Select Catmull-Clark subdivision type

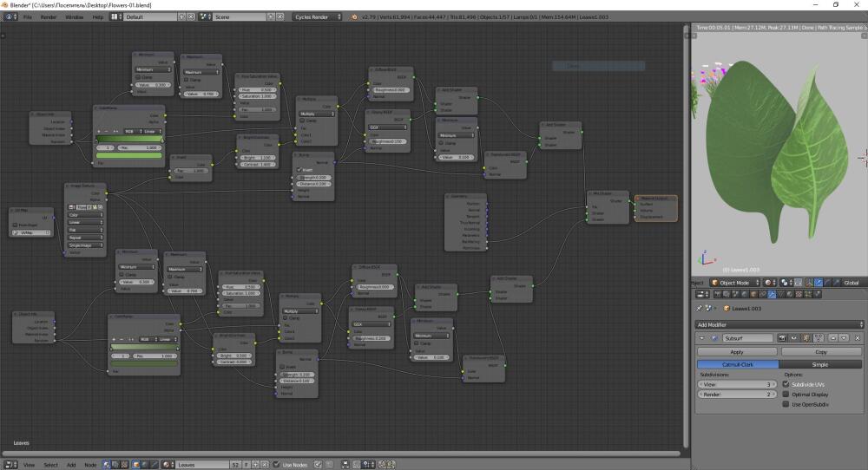click(738, 364)
